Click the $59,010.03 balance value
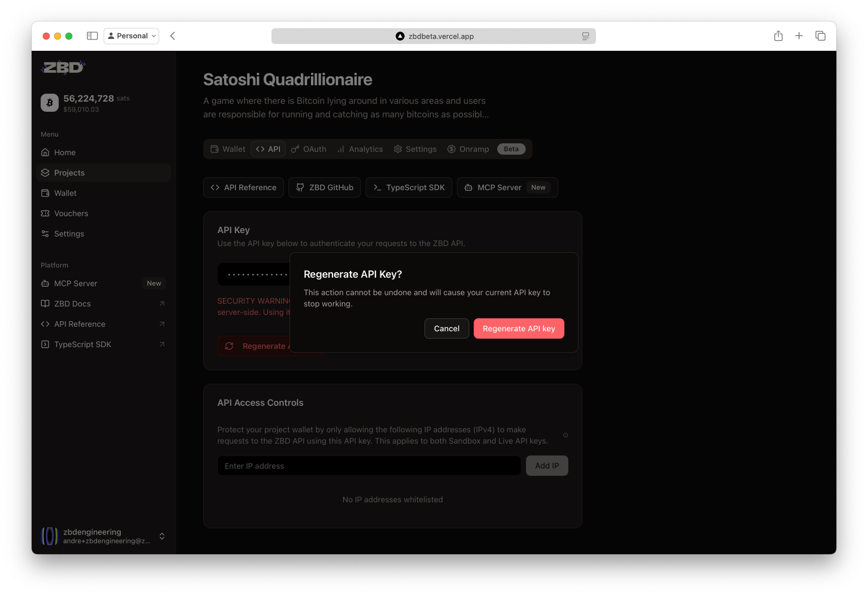This screenshot has width=868, height=596. click(81, 109)
